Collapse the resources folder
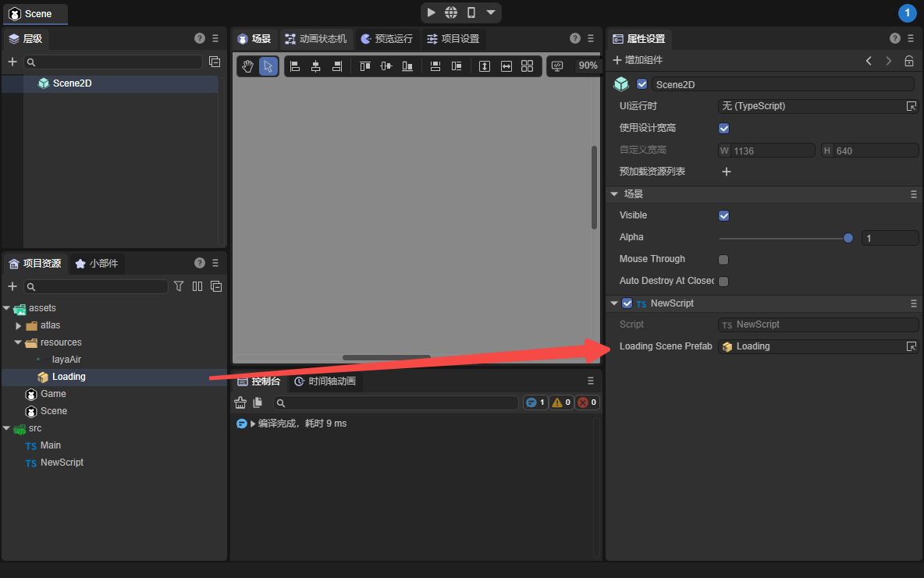The height and width of the screenshot is (578, 924). 19,342
